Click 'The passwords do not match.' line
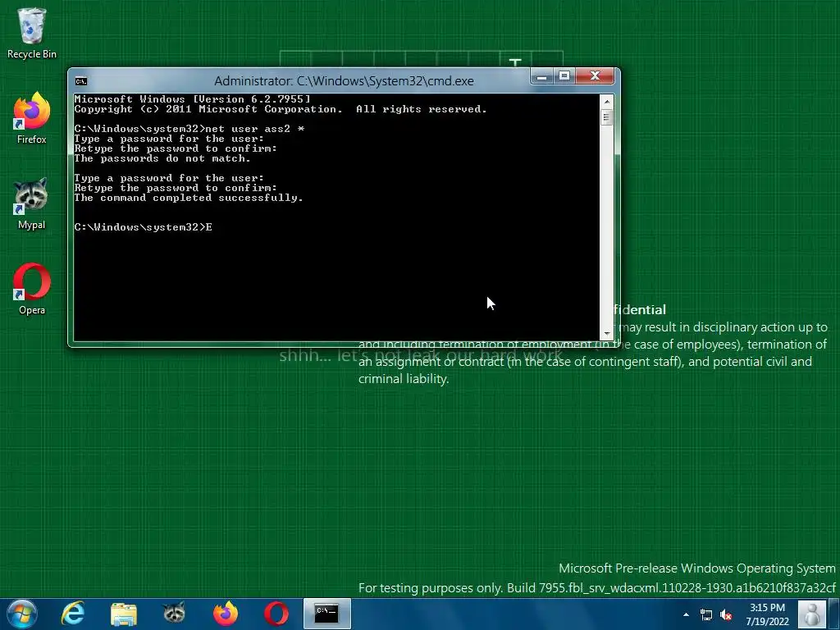This screenshot has height=630, width=840. [x=162, y=158]
